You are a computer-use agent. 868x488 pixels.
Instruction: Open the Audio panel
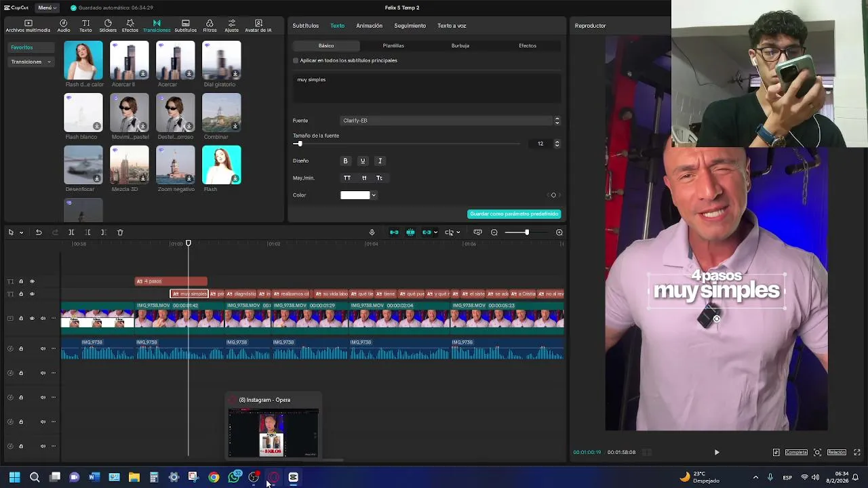[64, 26]
